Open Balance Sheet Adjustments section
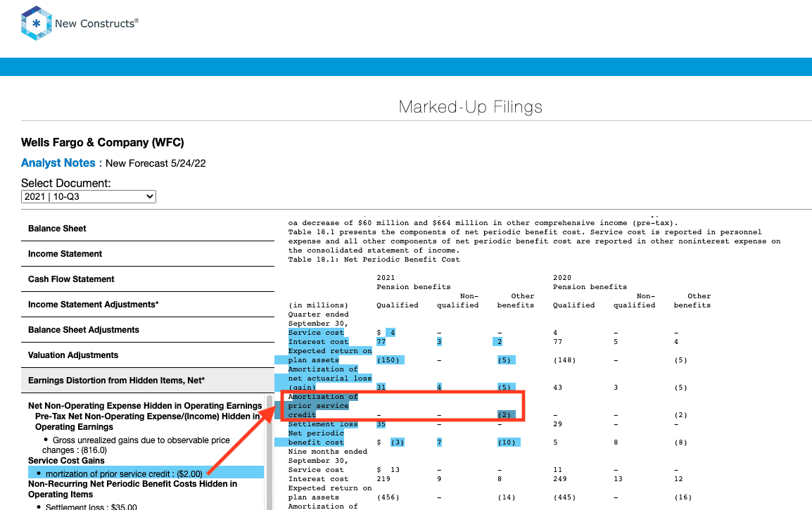Screen dimensions: 812x510 coord(148,330)
